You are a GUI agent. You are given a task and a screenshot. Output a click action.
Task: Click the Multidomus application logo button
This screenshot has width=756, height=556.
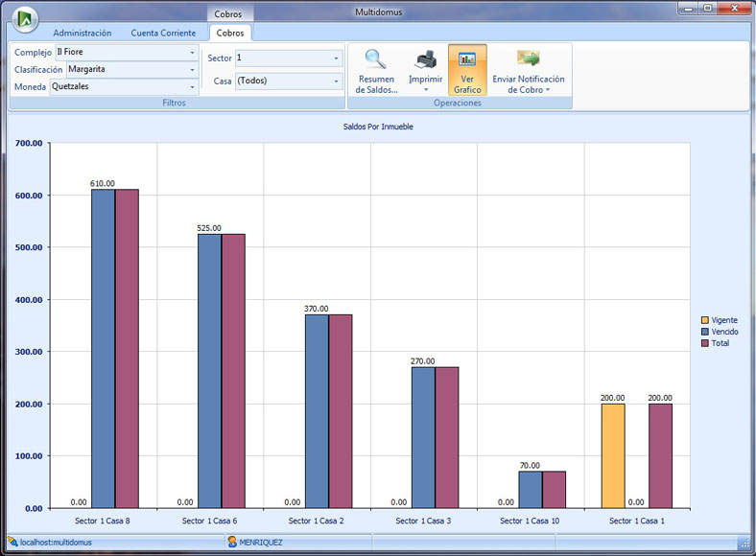[23, 18]
